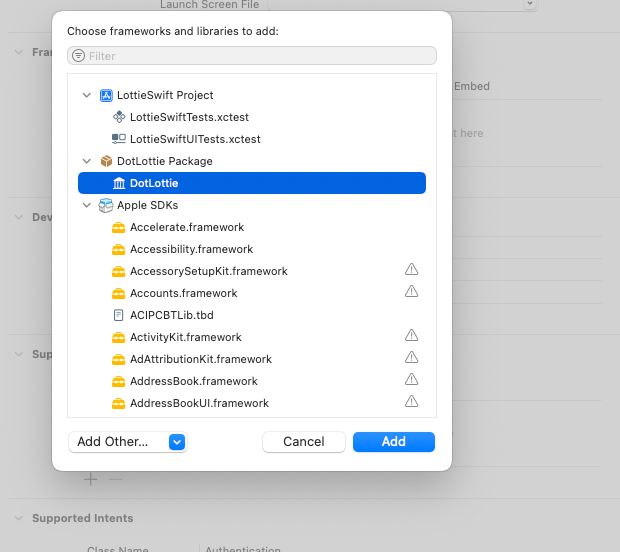This screenshot has height=552, width=620.
Task: Click warning triangle for Accounts.framework
Action: click(411, 291)
